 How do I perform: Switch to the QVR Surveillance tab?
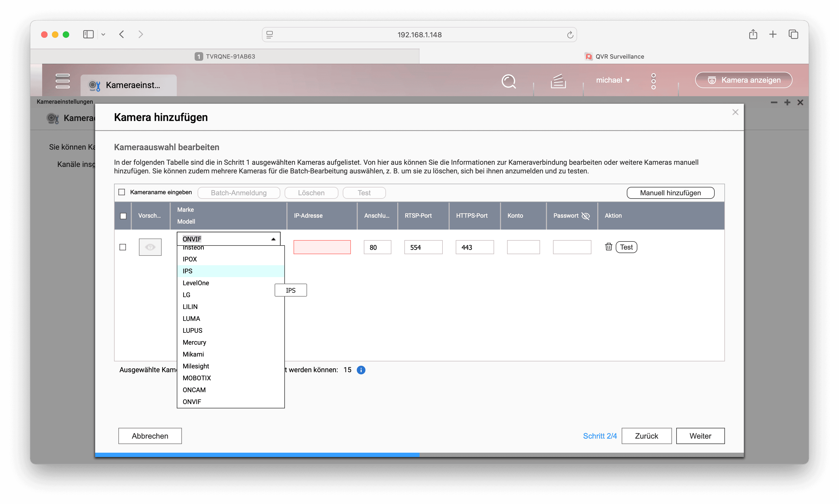(x=614, y=56)
